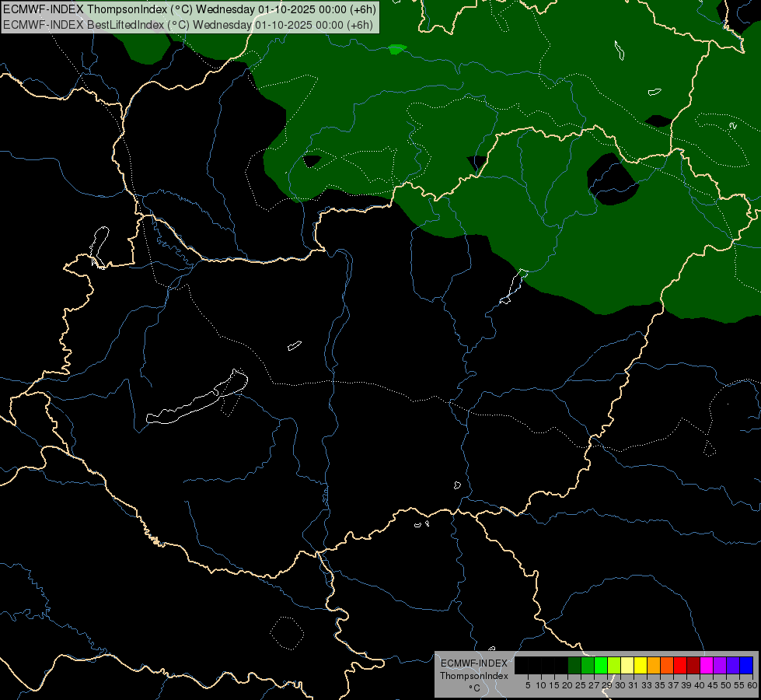761x700 pixels.
Task: Click the bright yellow 31–33 legend swatch
Action: [641, 665]
